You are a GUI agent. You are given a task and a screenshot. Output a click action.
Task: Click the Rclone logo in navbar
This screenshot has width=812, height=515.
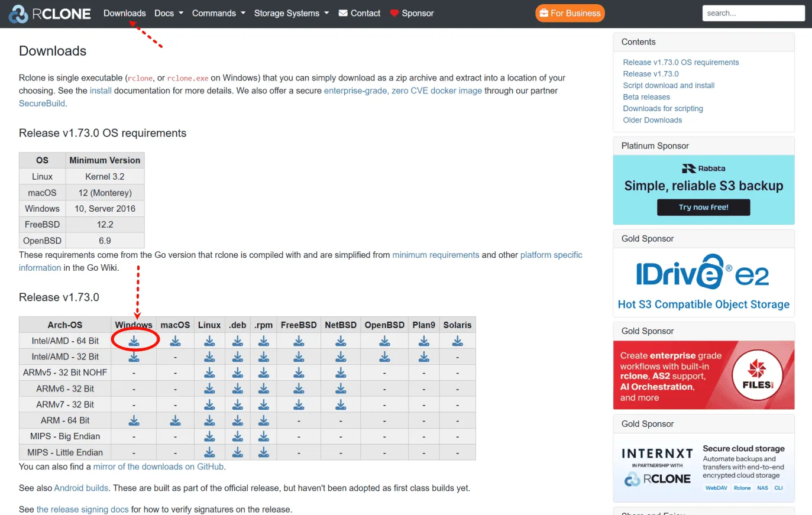click(50, 14)
